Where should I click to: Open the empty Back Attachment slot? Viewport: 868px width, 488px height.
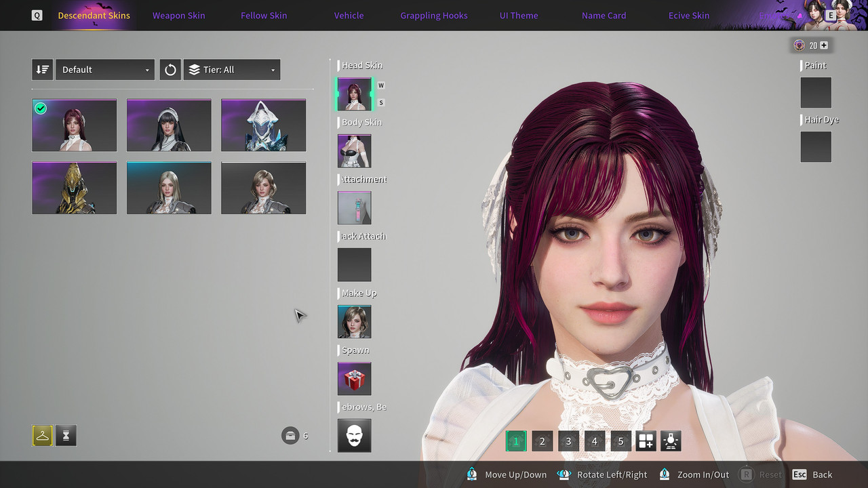355,265
